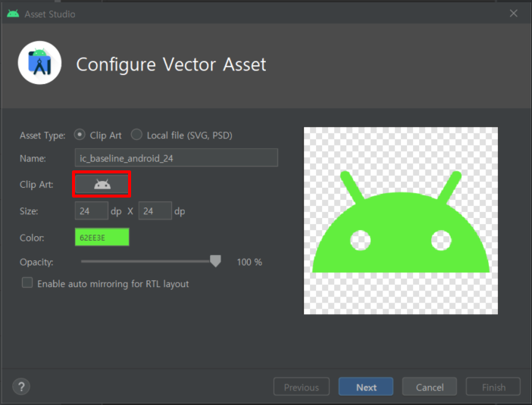Click the Asset Studio title bar android icon
This screenshot has height=405, width=532.
pos(13,14)
